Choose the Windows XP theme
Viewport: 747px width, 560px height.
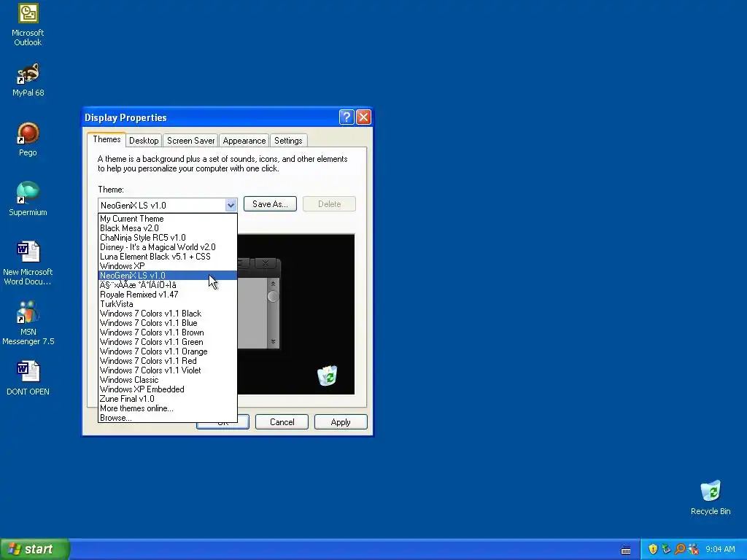click(167, 266)
